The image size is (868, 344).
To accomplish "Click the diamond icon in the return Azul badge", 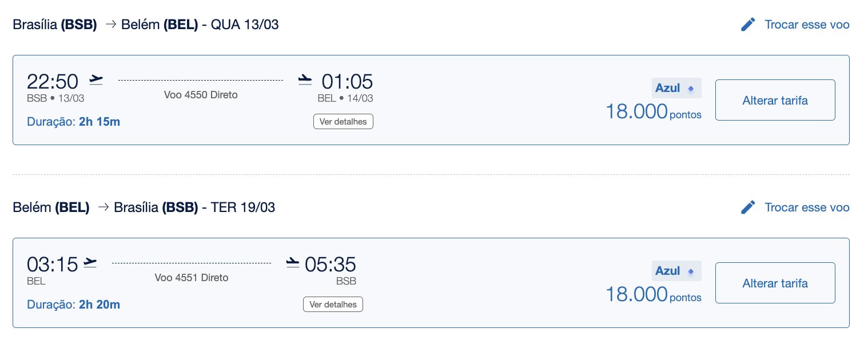I will click(x=691, y=271).
